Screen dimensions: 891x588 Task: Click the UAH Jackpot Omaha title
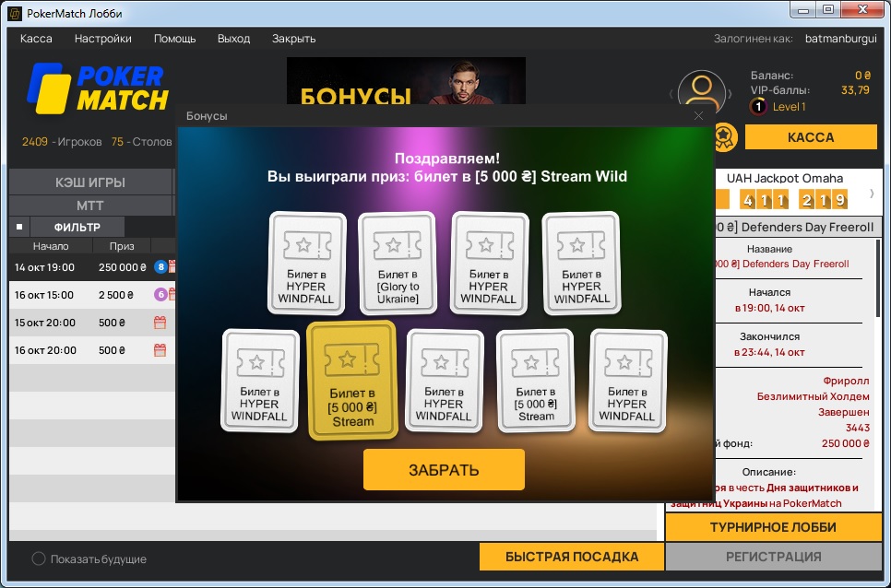click(x=785, y=178)
